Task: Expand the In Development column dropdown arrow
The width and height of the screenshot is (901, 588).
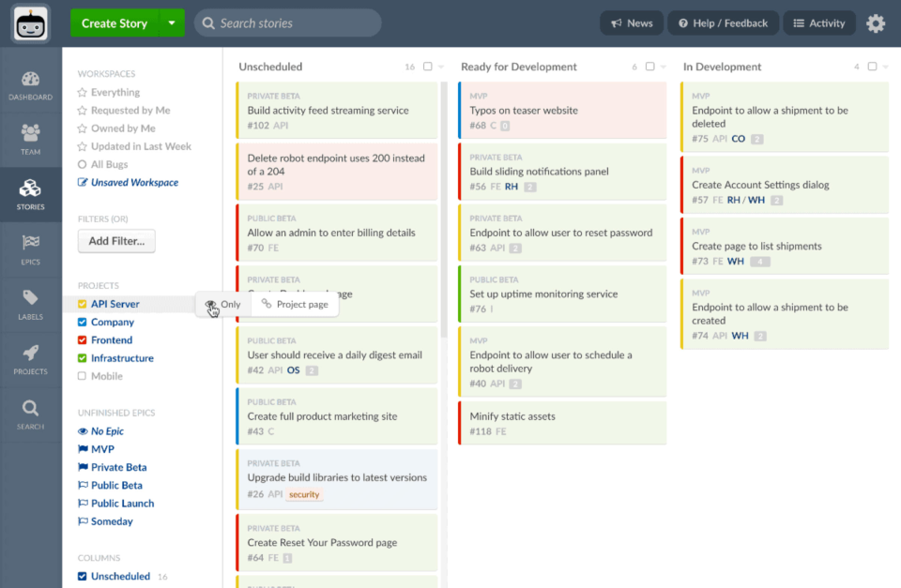Action: pos(885,68)
